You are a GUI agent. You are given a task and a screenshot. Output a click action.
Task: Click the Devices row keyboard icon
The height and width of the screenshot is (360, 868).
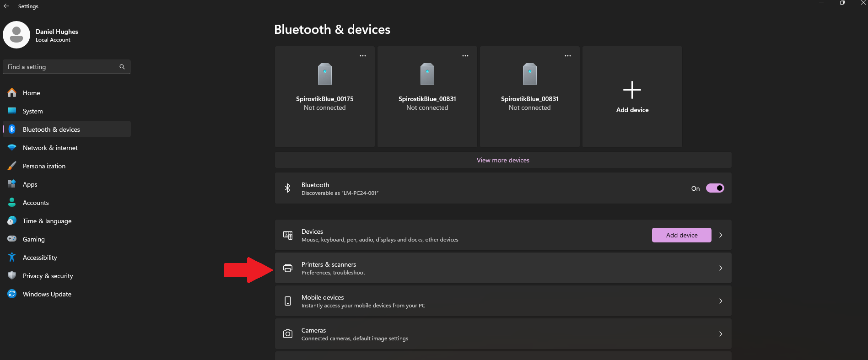[288, 235]
